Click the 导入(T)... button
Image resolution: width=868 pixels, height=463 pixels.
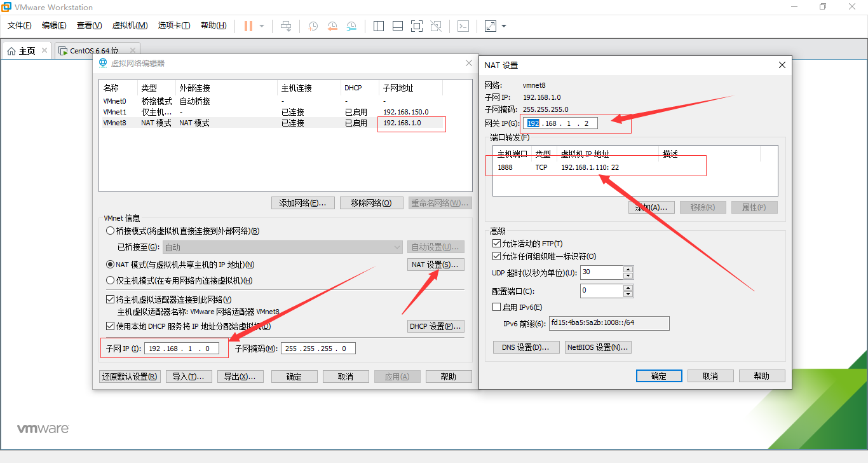189,377
